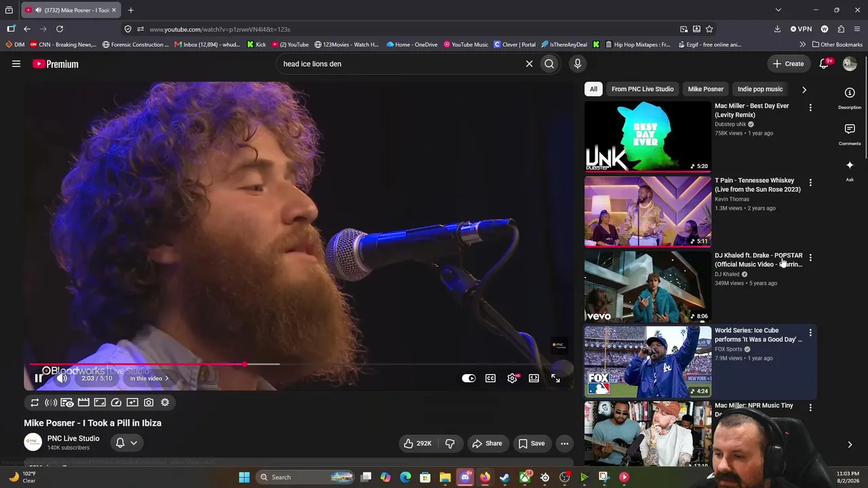Like the video (292K)
This screenshot has width=868, height=488.
click(x=418, y=443)
